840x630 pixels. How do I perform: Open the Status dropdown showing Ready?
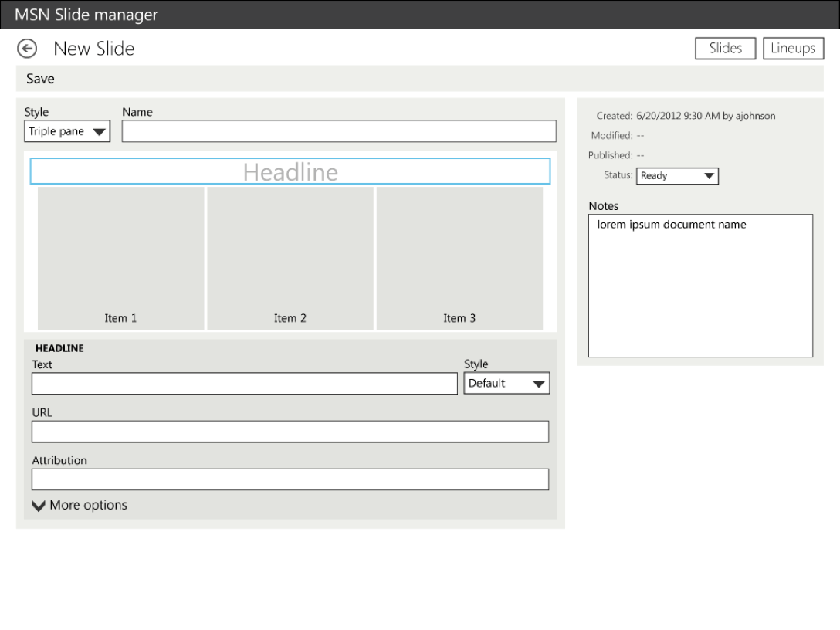tap(677, 176)
